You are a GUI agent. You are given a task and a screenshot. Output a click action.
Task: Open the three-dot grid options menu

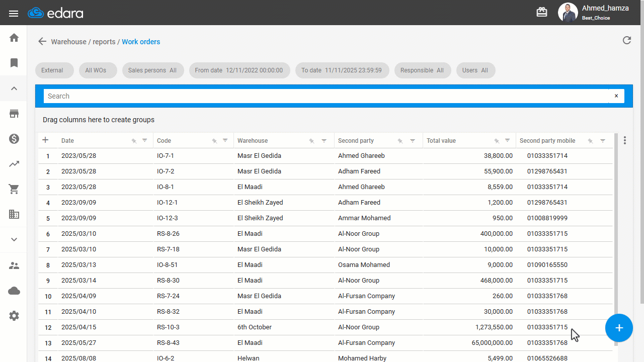pyautogui.click(x=625, y=140)
